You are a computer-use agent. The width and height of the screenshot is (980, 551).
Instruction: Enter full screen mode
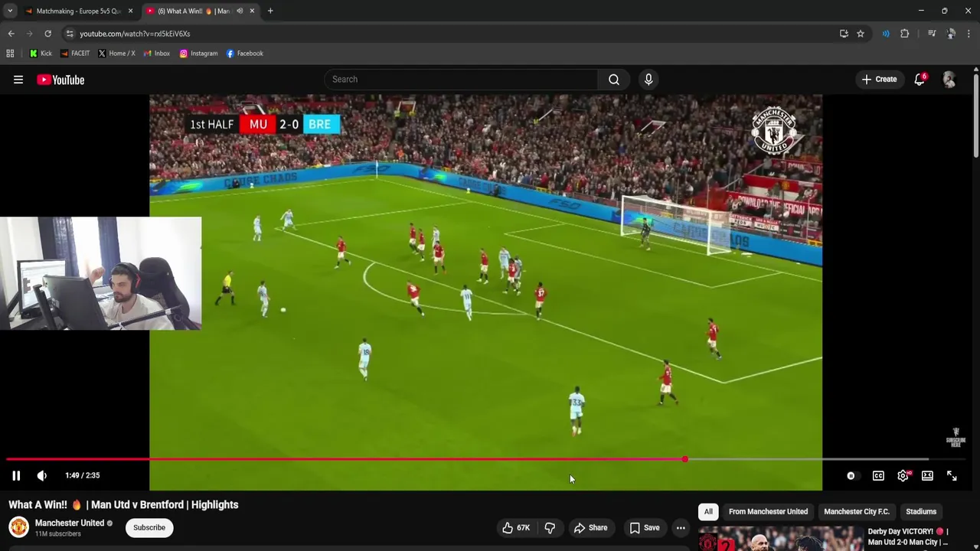pos(952,476)
